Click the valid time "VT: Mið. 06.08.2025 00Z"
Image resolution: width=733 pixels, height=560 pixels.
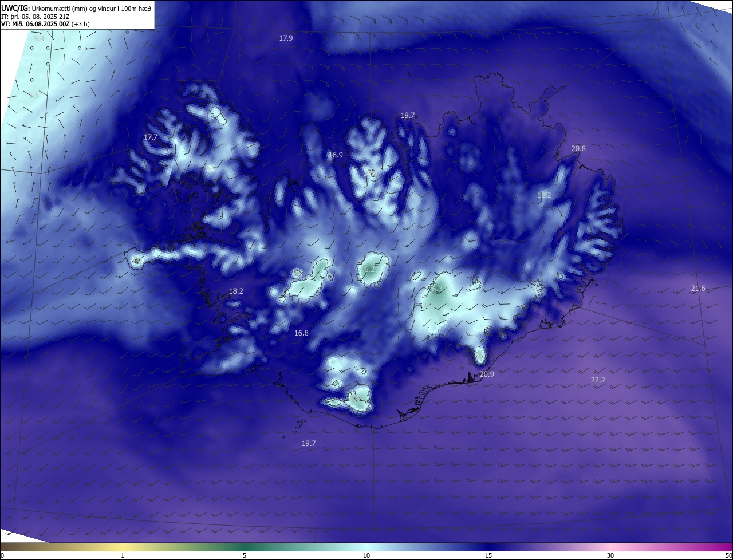click(36, 24)
